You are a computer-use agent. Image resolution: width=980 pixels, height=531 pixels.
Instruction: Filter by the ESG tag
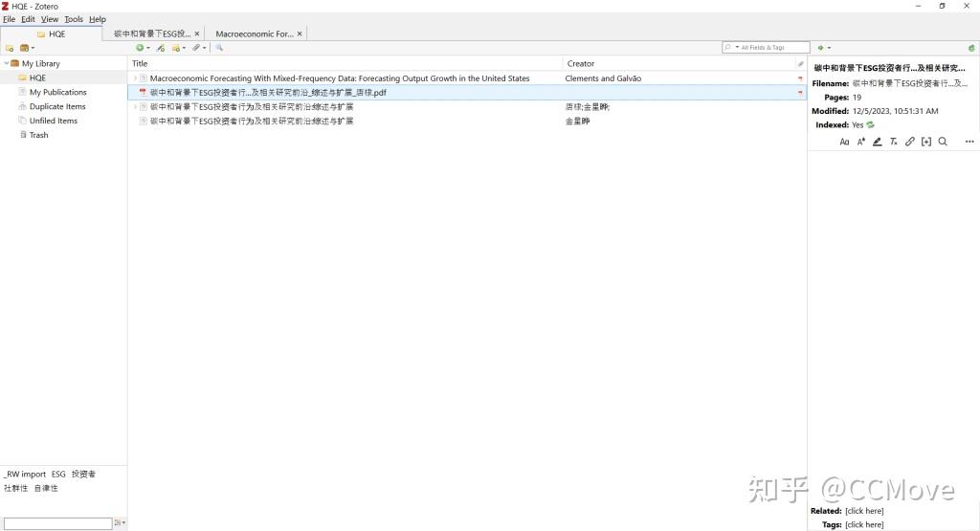[58, 475]
